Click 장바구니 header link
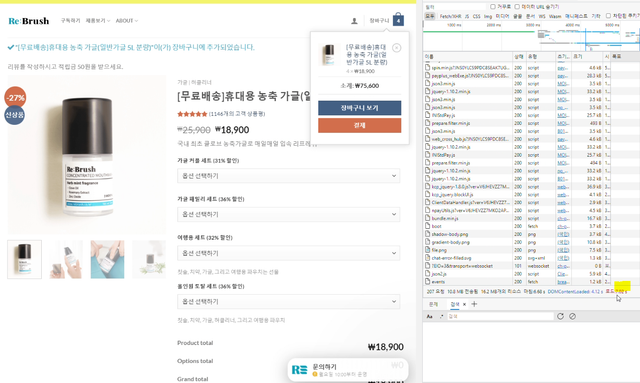Viewport: 640px width, 383px height. pos(379,20)
